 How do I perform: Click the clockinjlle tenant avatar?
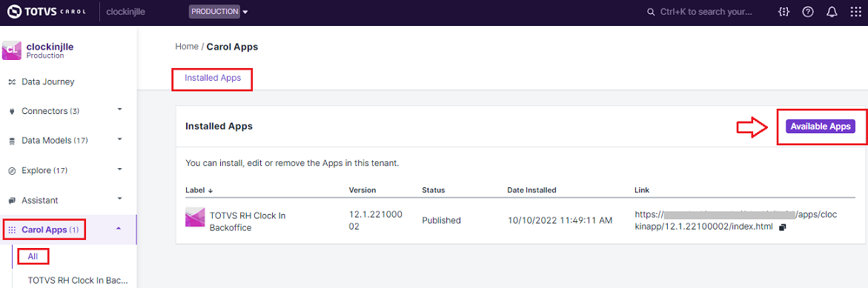(12, 50)
